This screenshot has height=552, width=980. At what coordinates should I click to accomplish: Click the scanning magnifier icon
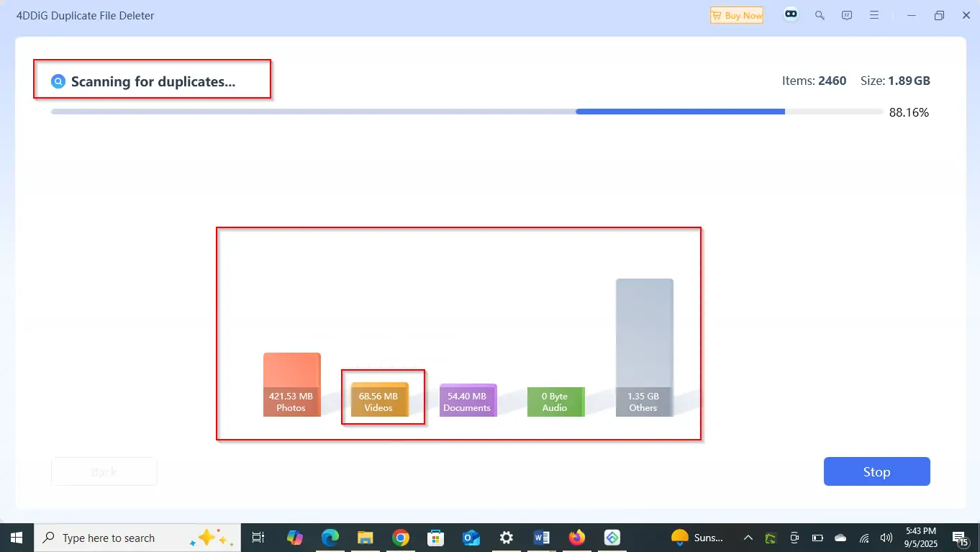tap(58, 81)
